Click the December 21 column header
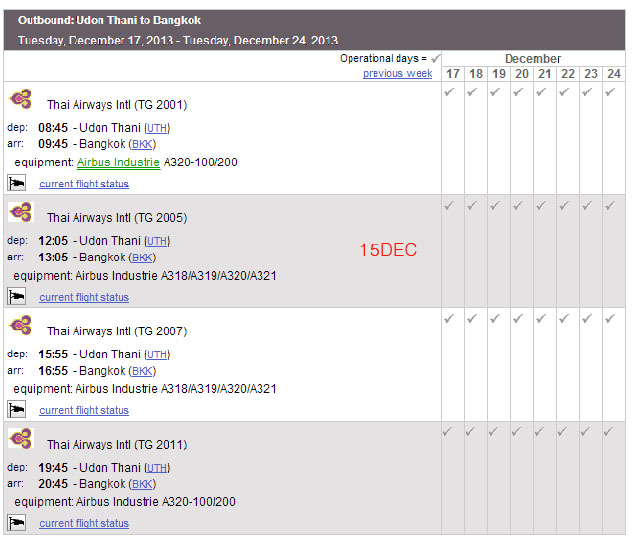632x540 pixels. (545, 74)
